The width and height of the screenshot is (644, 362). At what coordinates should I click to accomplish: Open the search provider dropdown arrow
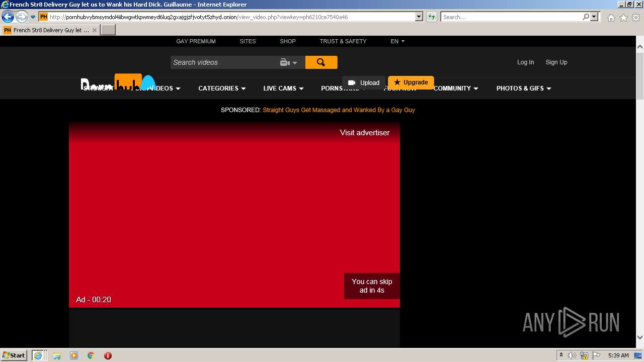point(594,17)
